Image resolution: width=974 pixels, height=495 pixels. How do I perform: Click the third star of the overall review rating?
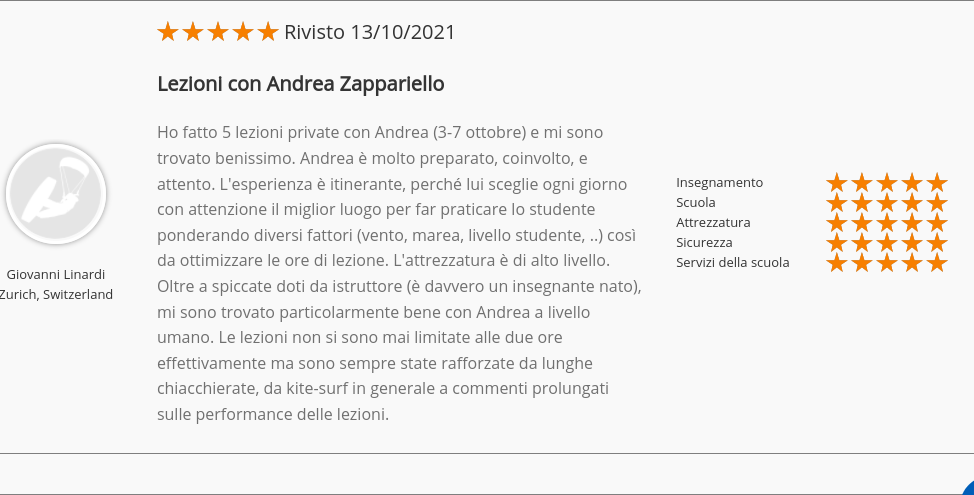coord(218,32)
